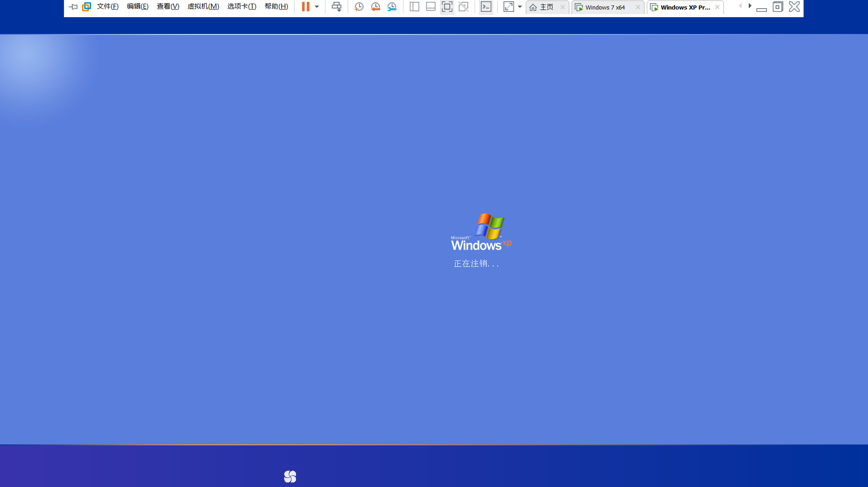Close the Windows 7 x64 tab
The image size is (868, 487).
tap(638, 7)
